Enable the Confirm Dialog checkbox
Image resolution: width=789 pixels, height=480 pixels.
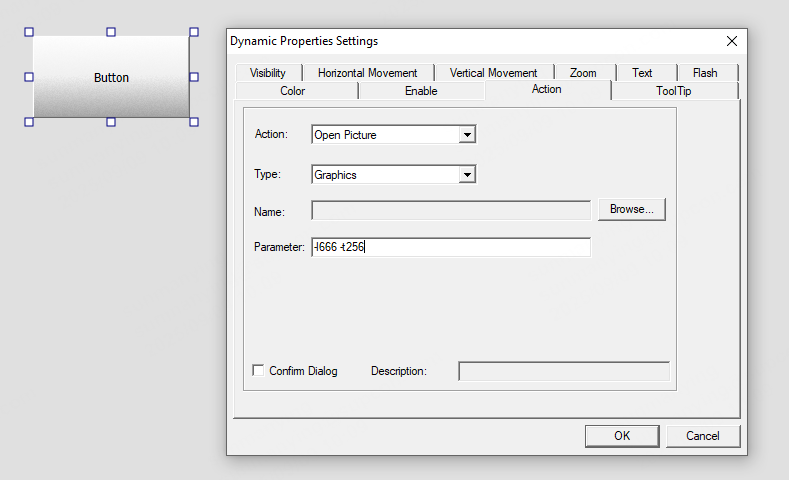258,371
